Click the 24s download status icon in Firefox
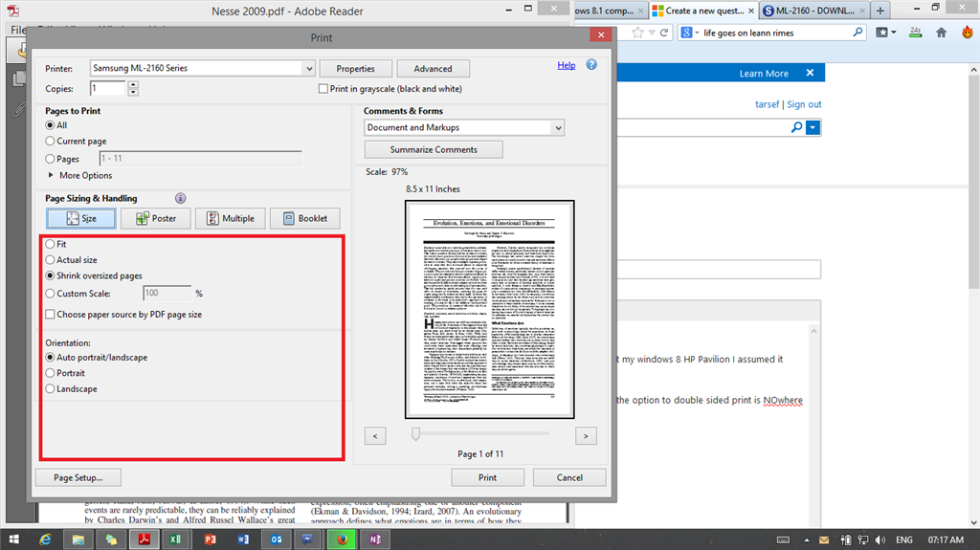 tap(915, 33)
